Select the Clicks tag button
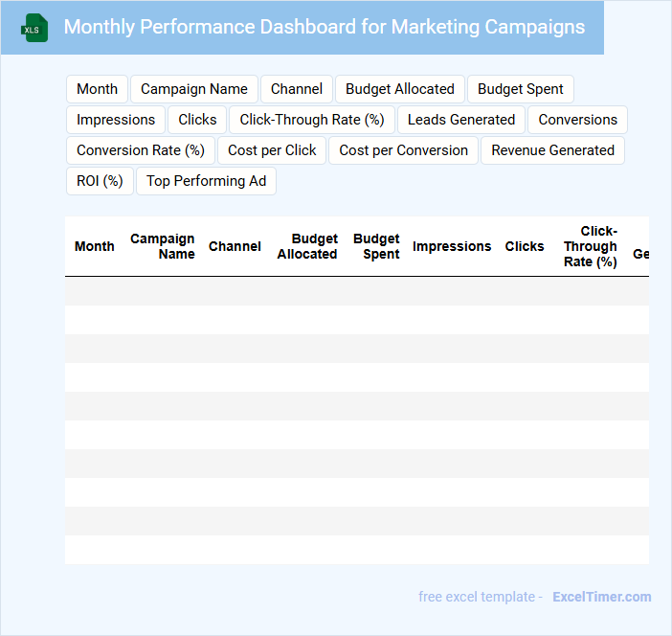 198,120
